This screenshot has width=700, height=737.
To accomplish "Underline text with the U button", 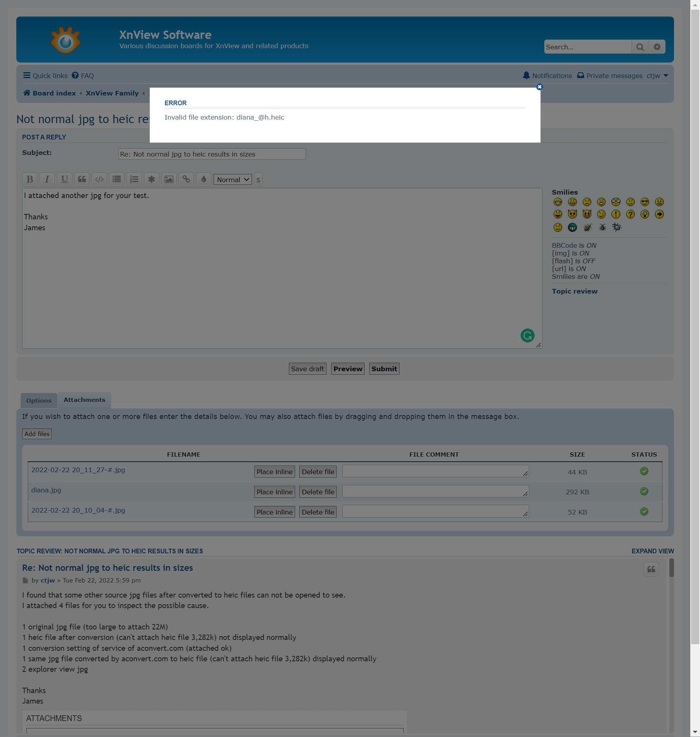I will coord(64,179).
